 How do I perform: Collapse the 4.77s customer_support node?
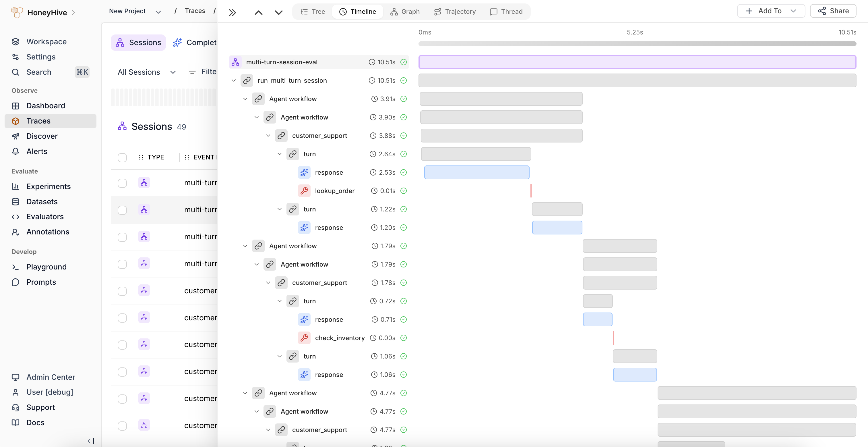click(x=268, y=430)
